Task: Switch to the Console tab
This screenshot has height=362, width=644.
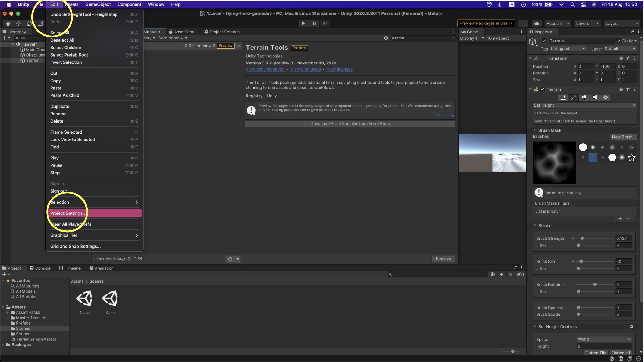Action: tap(40, 268)
